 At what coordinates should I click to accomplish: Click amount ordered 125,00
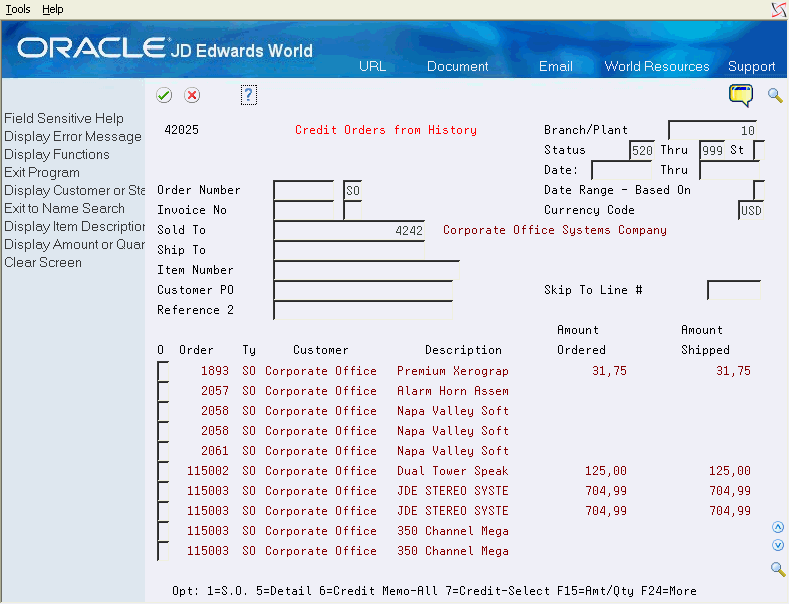(x=606, y=471)
